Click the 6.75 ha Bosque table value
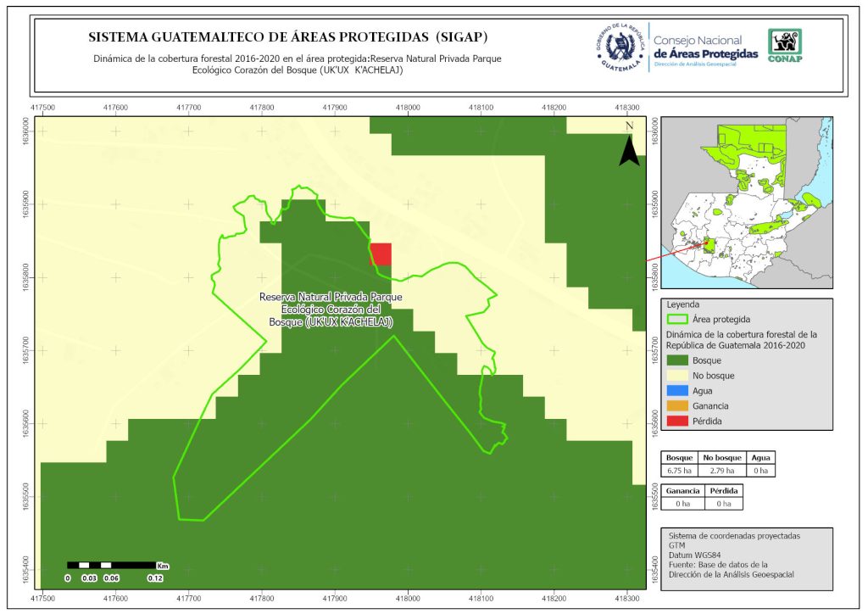This screenshot has height=614, width=868. 680,471
